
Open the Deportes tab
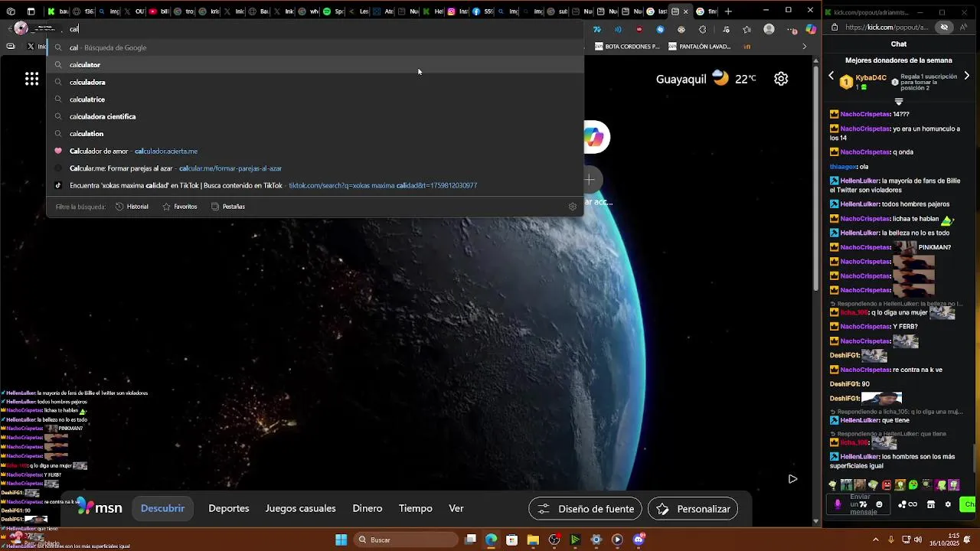(x=229, y=509)
